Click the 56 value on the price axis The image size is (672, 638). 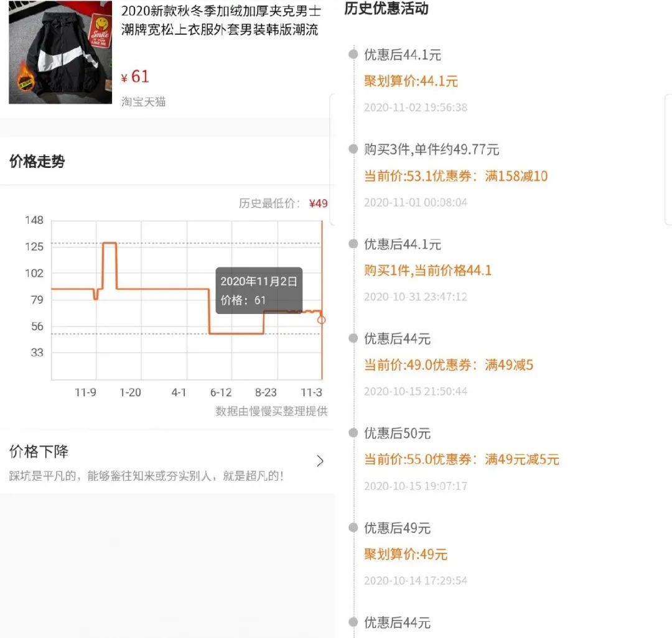[37, 326]
